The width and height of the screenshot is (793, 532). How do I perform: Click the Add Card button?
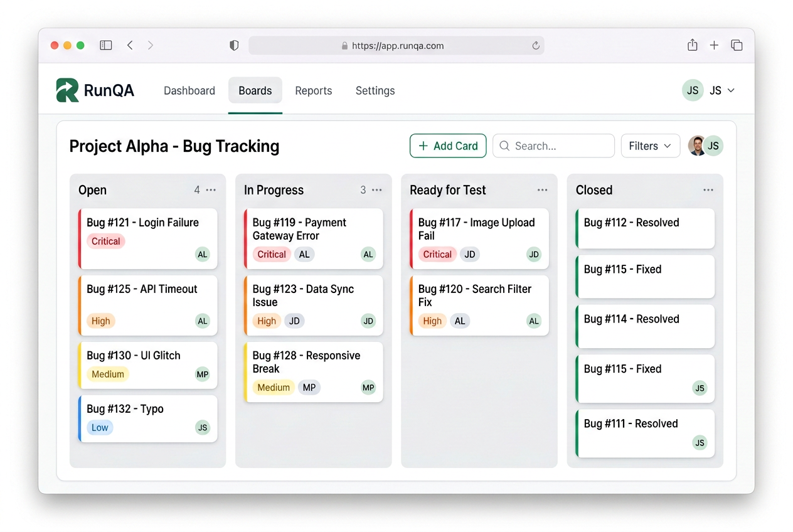point(448,146)
